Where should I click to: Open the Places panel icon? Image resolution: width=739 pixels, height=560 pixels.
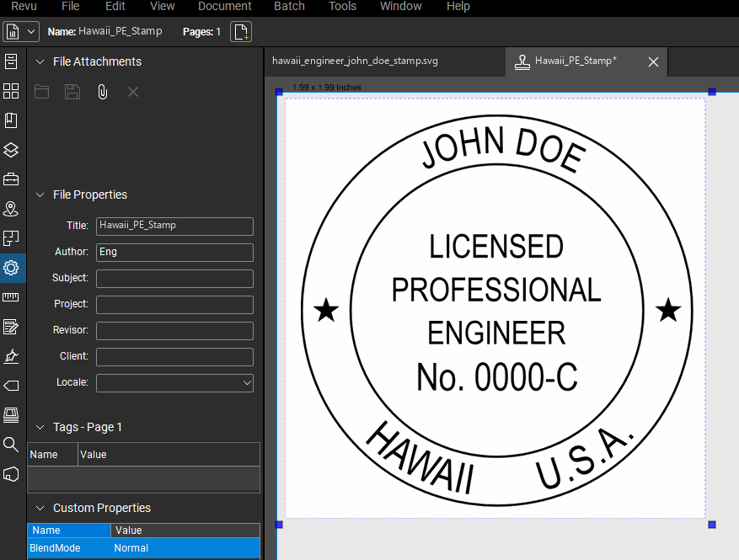(11, 209)
